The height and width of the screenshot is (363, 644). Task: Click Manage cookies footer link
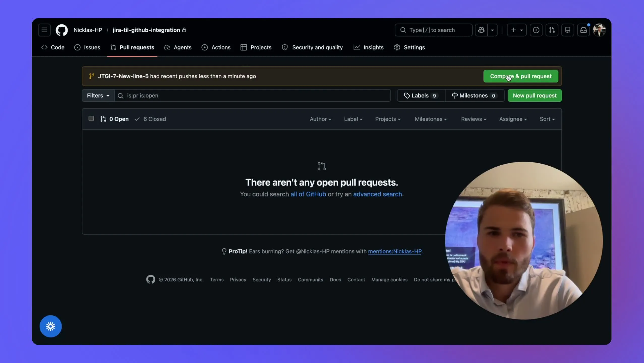pyautogui.click(x=389, y=280)
